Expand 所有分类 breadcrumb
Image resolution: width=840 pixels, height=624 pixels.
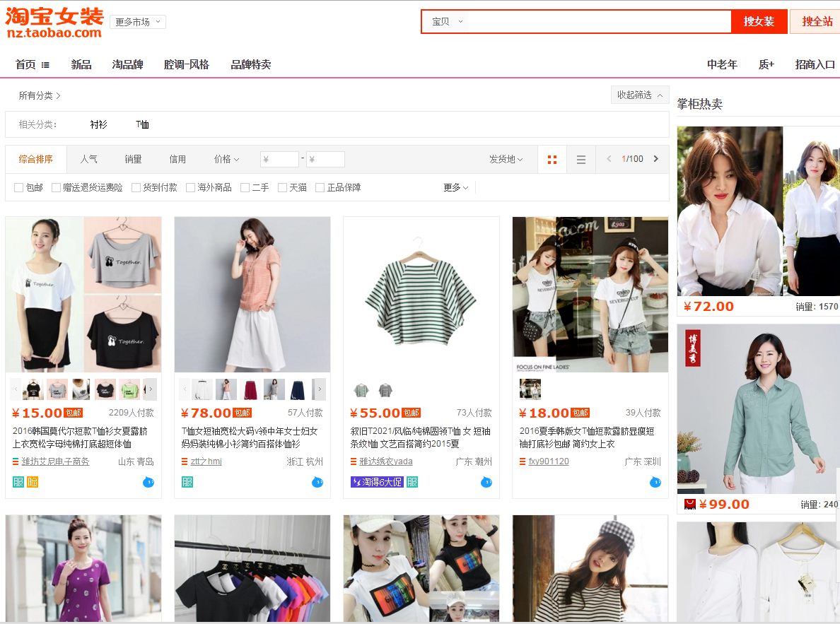point(40,95)
